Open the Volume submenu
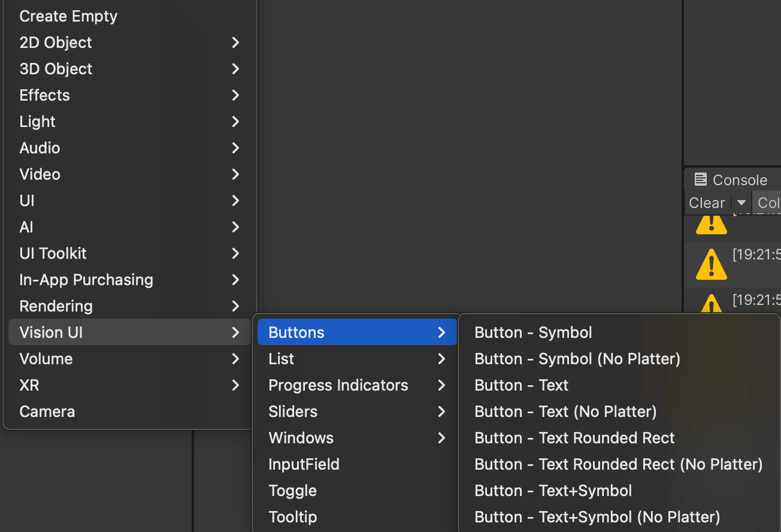This screenshot has width=781, height=532. (x=129, y=359)
